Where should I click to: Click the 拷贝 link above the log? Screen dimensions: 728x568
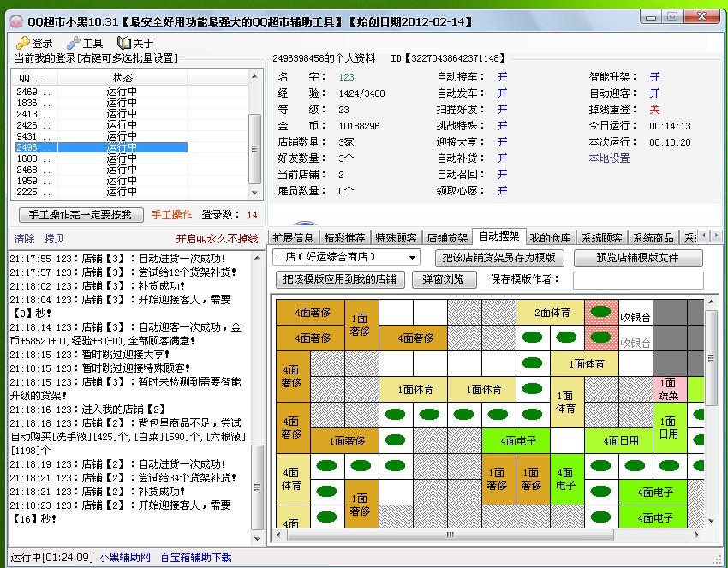(x=54, y=239)
